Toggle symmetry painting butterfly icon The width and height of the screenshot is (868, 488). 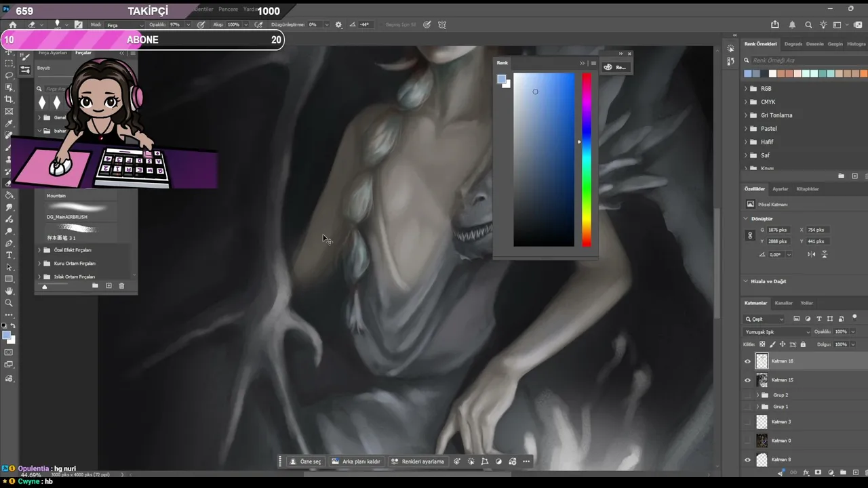442,25
